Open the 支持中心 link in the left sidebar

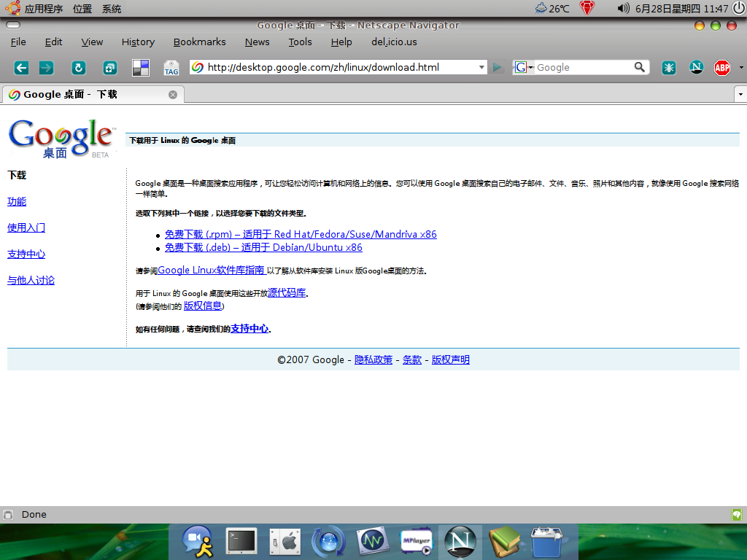coord(26,254)
